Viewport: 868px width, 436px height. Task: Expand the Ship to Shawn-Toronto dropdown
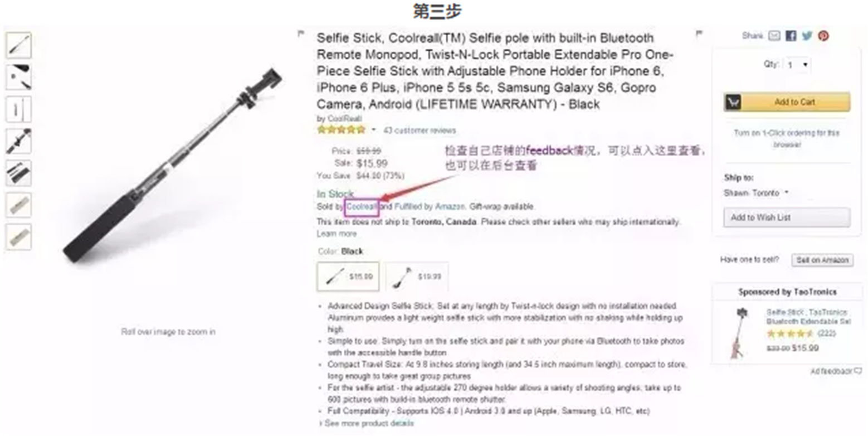click(x=757, y=193)
